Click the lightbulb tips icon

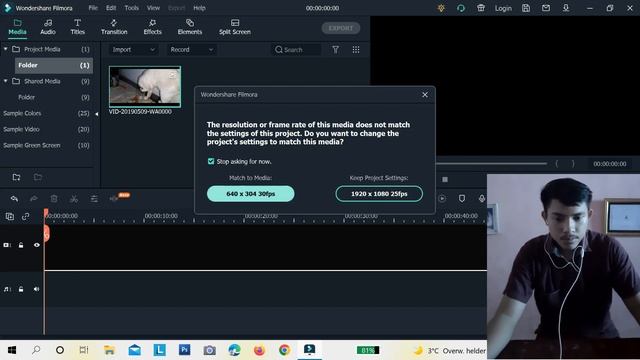[441, 8]
